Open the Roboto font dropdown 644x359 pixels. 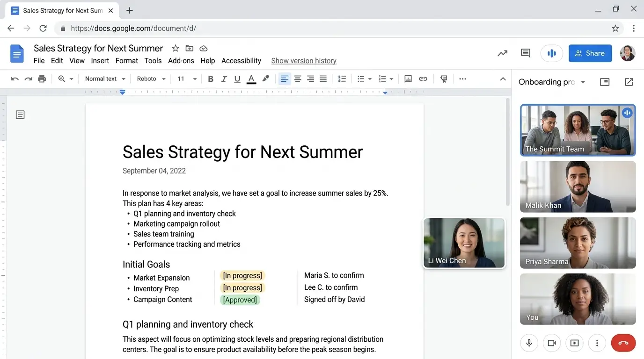pos(151,79)
